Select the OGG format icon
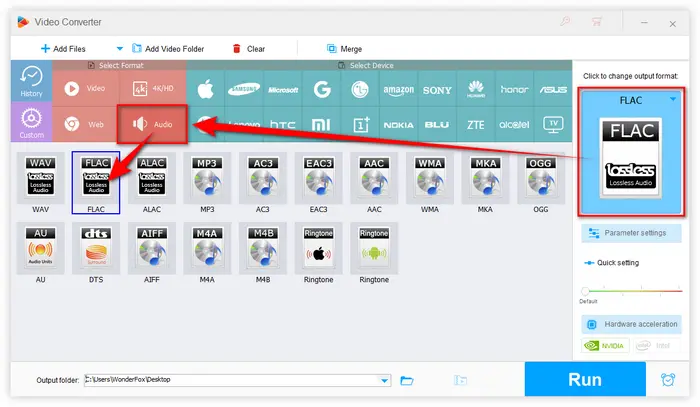The height and width of the screenshot is (407, 700). click(541, 178)
